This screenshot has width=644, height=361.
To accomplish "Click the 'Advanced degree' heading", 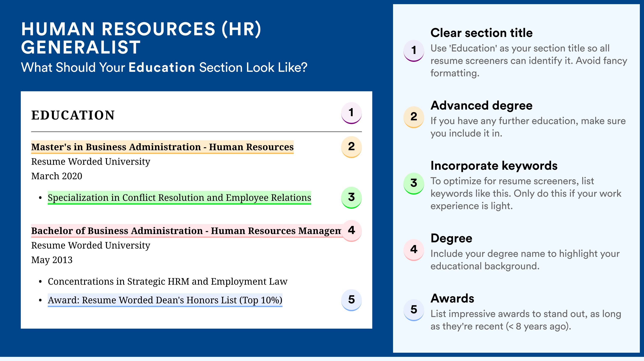I will 482,106.
